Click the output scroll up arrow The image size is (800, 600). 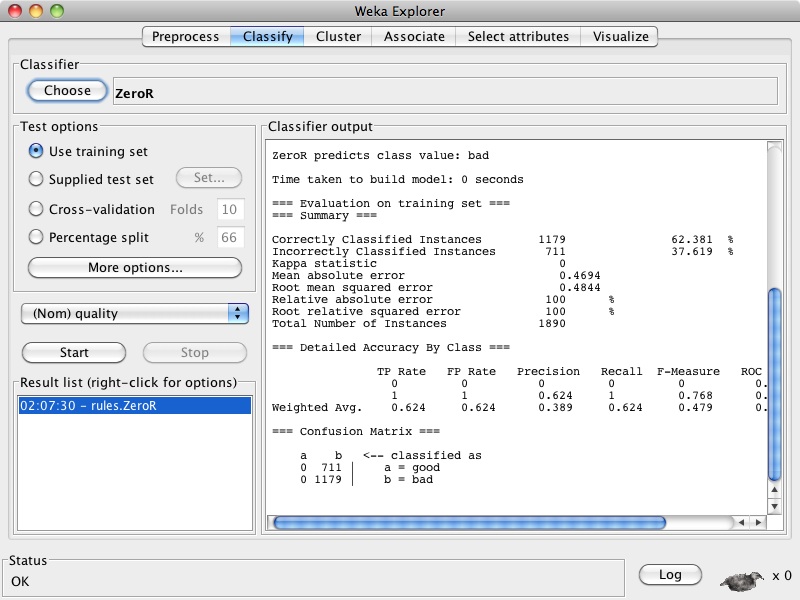pos(774,490)
